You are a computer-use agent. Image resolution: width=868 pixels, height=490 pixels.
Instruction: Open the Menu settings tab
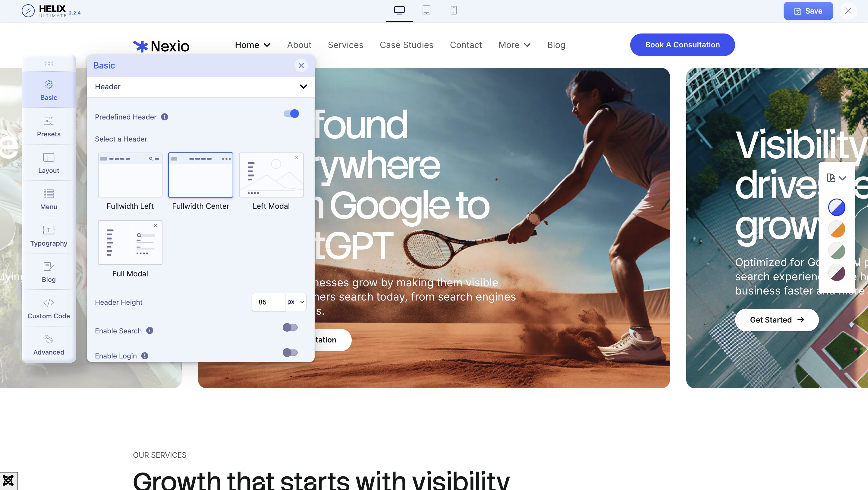[x=49, y=199]
